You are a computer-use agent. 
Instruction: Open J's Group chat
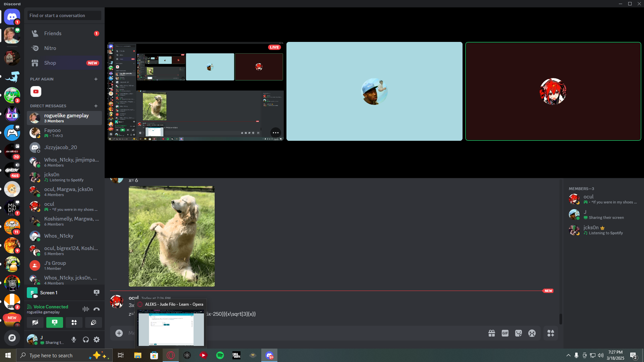[64, 265]
